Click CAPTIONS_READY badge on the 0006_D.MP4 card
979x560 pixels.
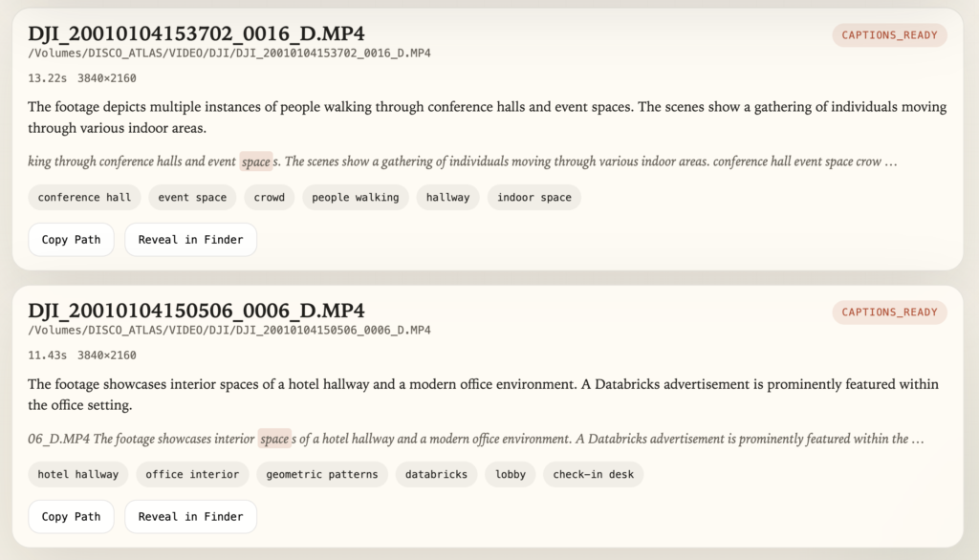889,312
